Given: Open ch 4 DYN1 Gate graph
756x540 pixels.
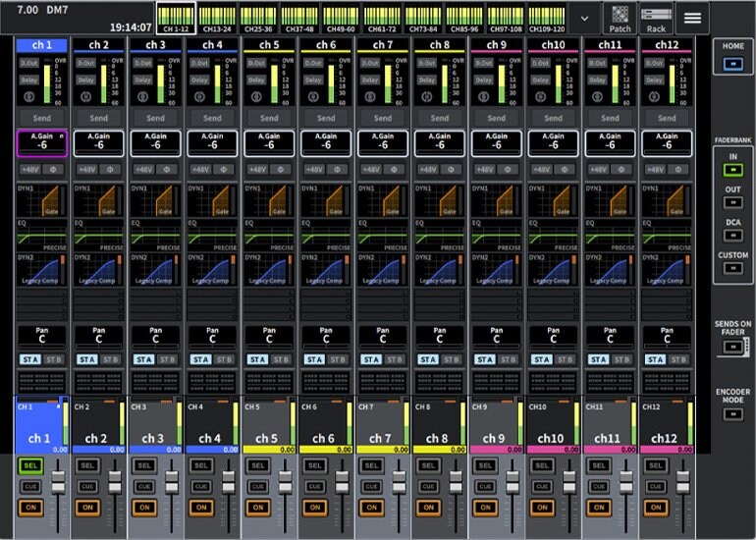Looking at the screenshot, I should click(x=213, y=200).
